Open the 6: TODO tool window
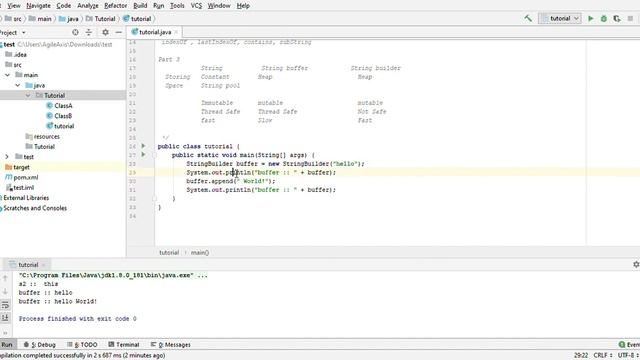The width and height of the screenshot is (640, 360). coord(82,344)
